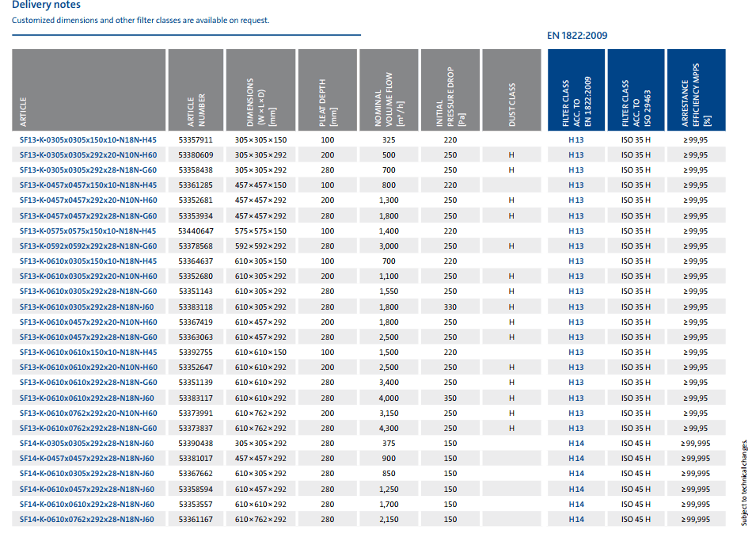Click the DUST CLASS column header
756x545 pixels.
click(511, 105)
